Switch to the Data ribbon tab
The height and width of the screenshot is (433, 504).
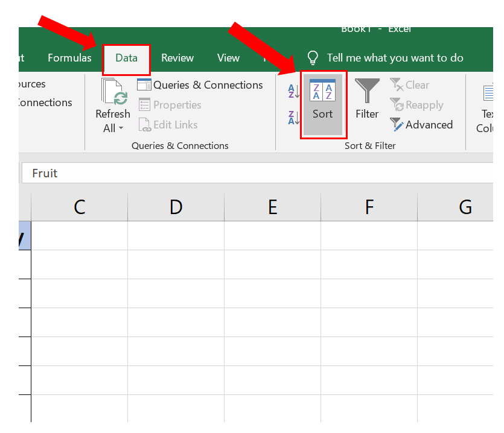click(126, 58)
